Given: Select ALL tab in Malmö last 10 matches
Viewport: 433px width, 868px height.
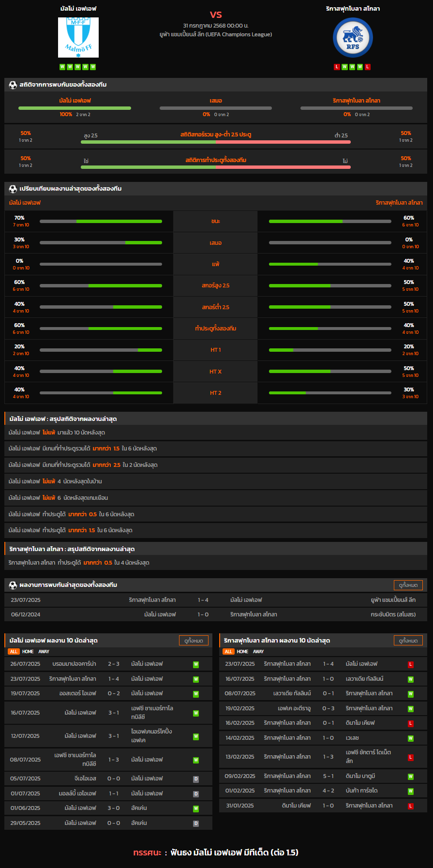Looking at the screenshot, I should [14, 652].
